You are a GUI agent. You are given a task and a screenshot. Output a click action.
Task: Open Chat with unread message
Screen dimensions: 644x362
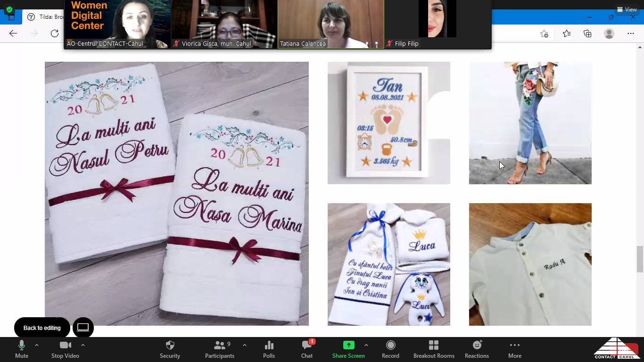point(307,346)
